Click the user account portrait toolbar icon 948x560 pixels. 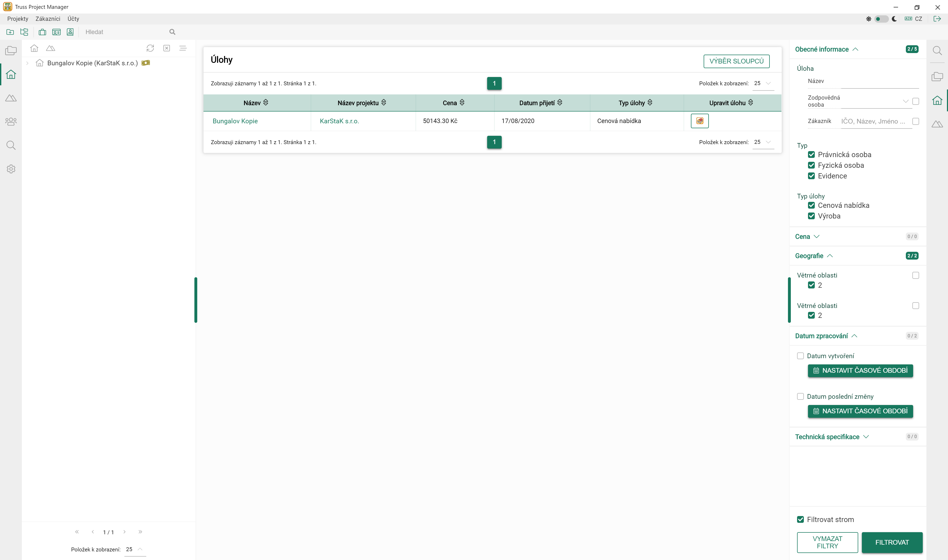point(70,32)
